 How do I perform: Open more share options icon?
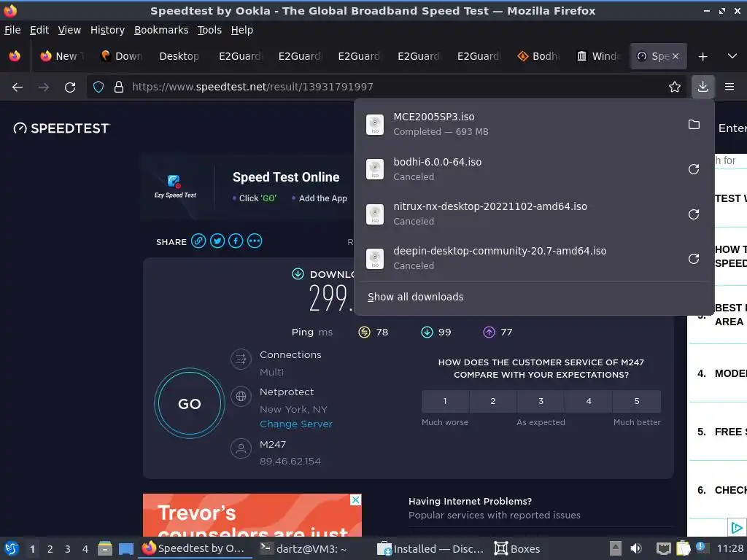pyautogui.click(x=255, y=241)
